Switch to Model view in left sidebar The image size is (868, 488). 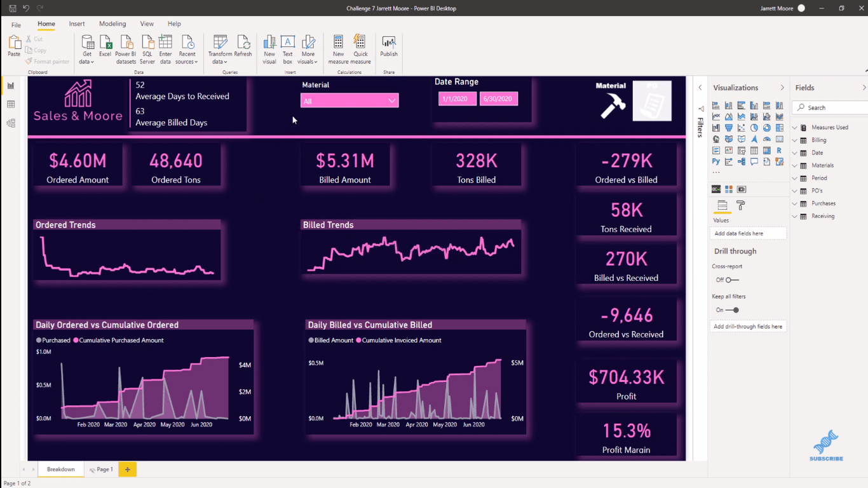tap(11, 123)
